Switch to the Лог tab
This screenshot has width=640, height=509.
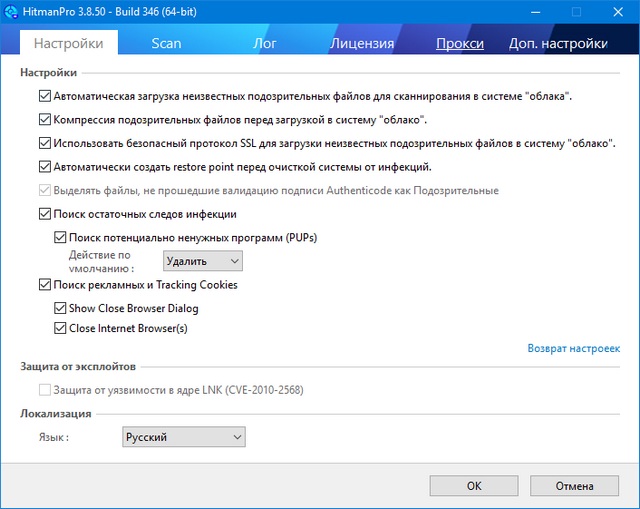[265, 43]
